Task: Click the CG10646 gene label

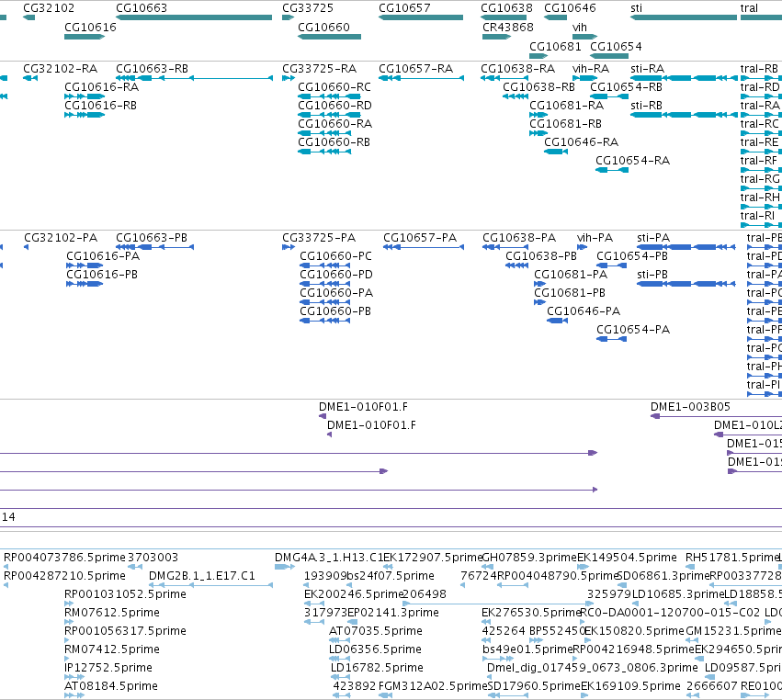Action: pos(570,8)
